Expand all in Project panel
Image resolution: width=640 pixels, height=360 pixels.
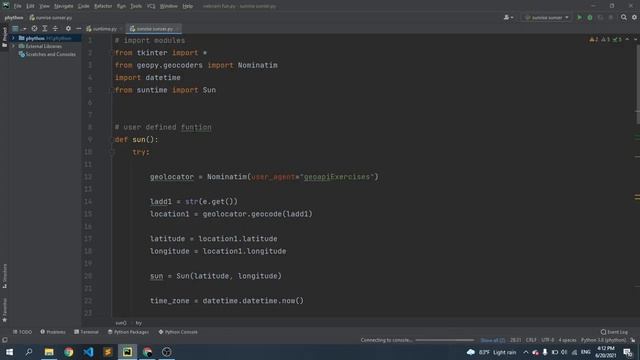(45, 29)
